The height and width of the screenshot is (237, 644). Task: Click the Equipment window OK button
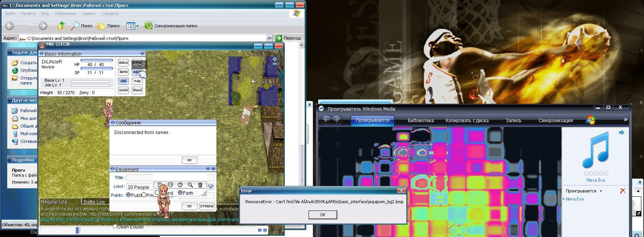[189, 206]
